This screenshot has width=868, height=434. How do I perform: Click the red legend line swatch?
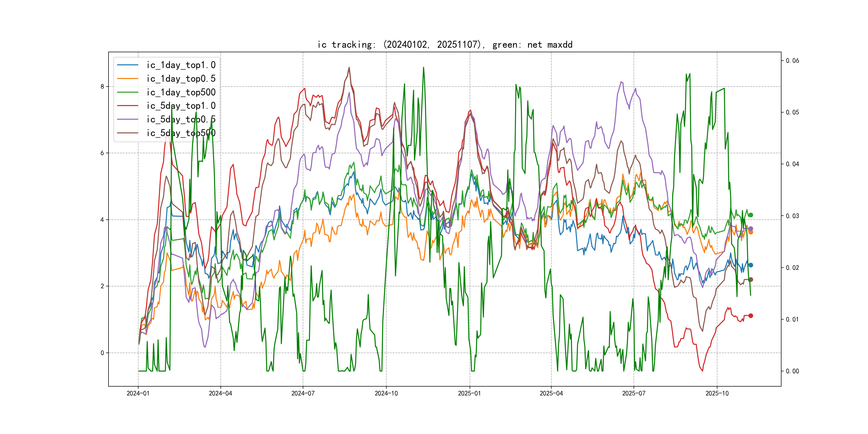coord(127,106)
